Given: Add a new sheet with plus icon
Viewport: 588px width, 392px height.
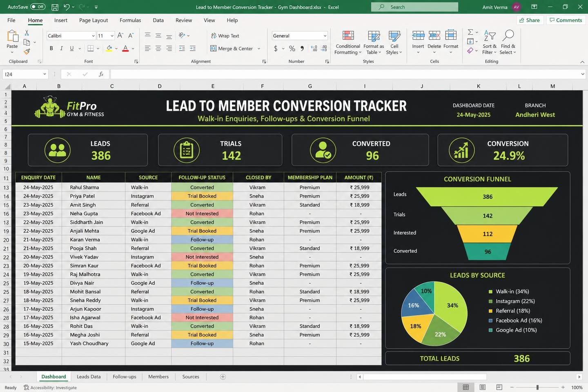Looking at the screenshot, I should point(223,376).
